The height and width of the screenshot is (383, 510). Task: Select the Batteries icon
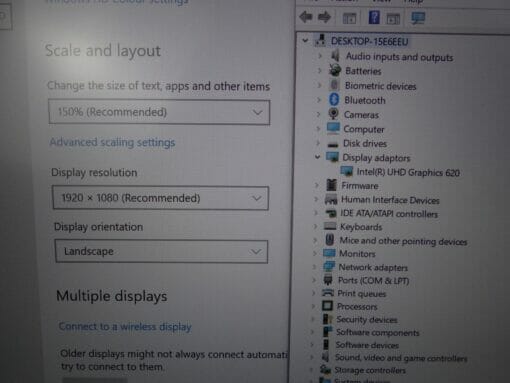click(x=335, y=70)
